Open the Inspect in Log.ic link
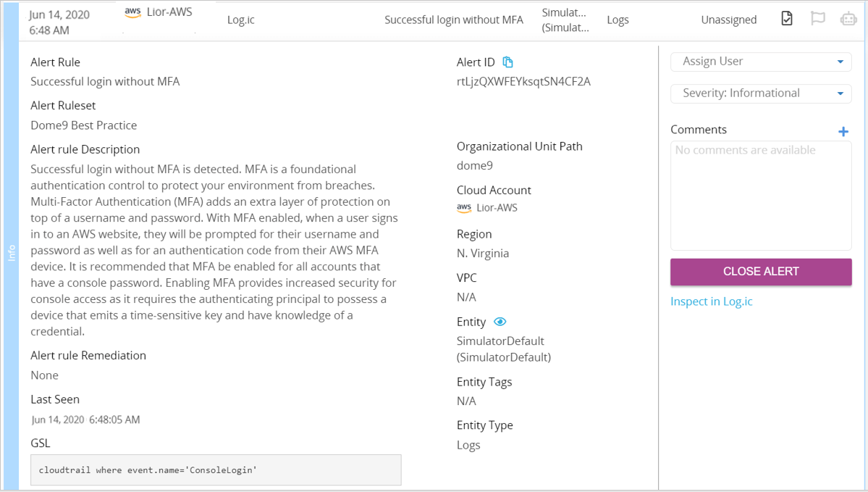Screen dimensions: 868x492 (x=712, y=301)
